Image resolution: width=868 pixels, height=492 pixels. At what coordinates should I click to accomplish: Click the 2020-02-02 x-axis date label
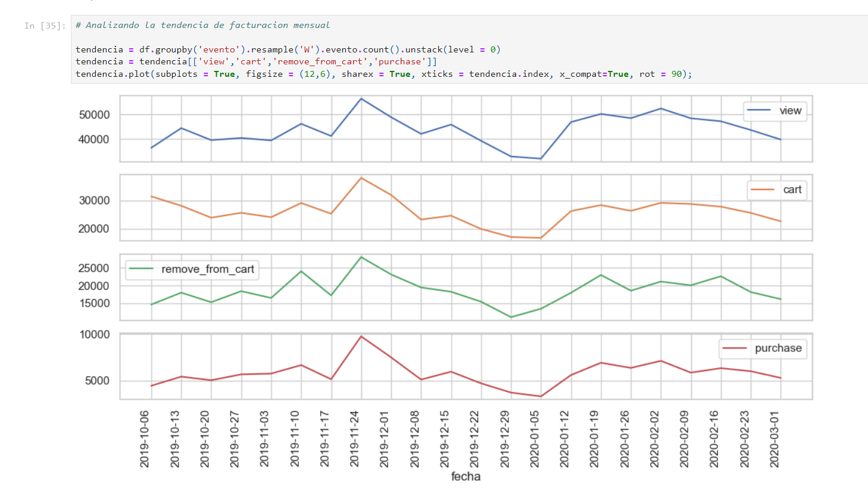(655, 439)
